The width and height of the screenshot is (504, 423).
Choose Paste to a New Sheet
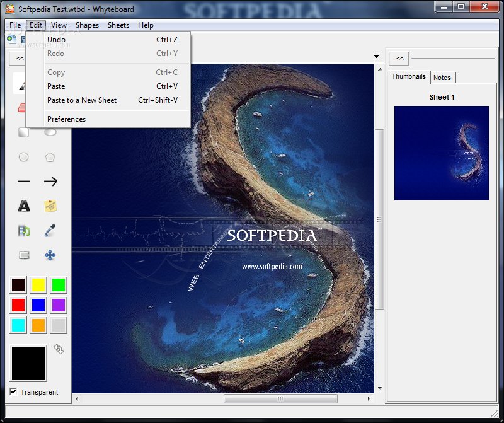(x=108, y=100)
